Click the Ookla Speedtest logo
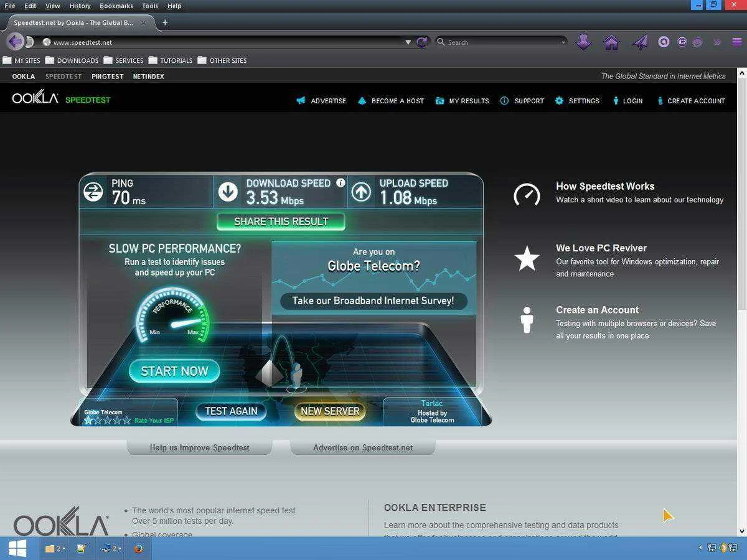The height and width of the screenshot is (560, 747). point(61,98)
